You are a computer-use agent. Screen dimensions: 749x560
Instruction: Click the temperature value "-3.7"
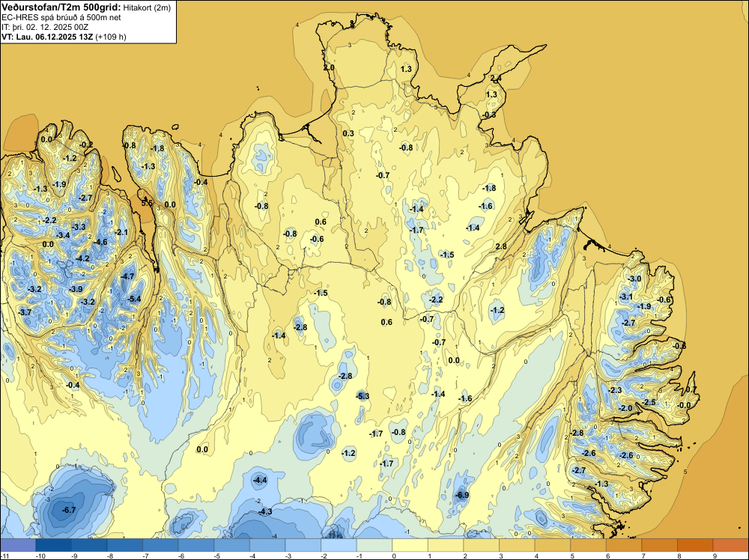click(25, 312)
